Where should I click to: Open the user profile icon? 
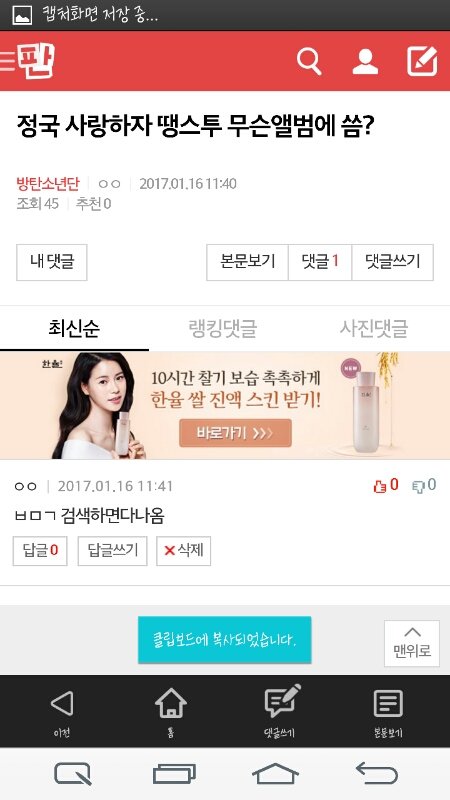coord(365,62)
